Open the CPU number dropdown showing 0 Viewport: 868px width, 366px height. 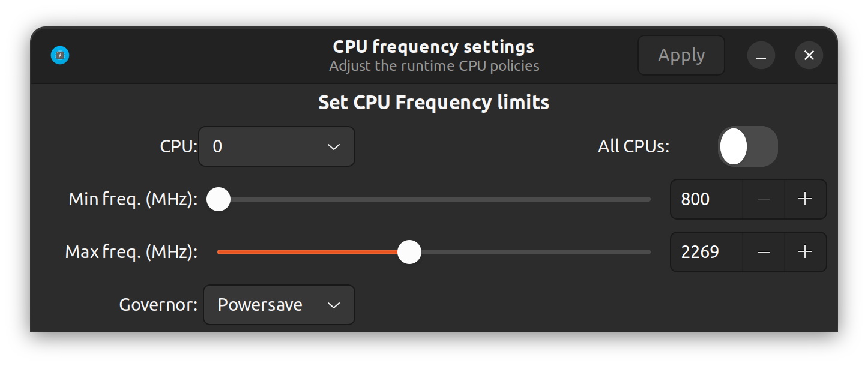tap(276, 146)
